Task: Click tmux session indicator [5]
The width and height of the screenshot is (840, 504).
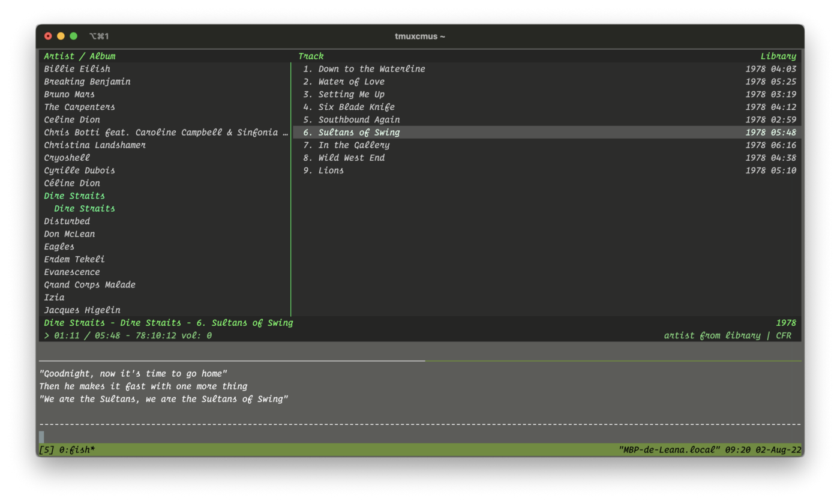Action: coord(46,450)
